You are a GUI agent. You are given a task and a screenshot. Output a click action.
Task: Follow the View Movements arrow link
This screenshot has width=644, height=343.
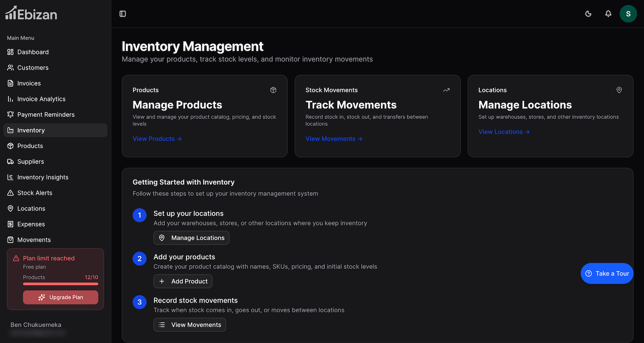coord(334,139)
